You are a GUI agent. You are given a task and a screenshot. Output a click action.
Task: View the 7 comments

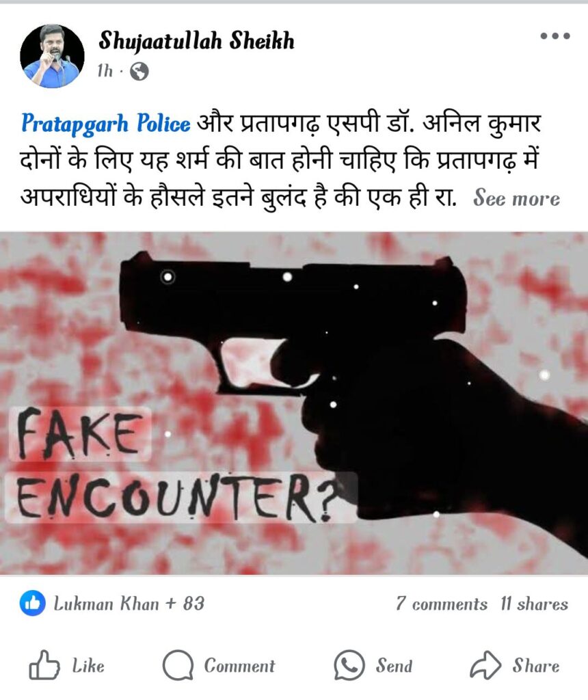[x=441, y=604]
